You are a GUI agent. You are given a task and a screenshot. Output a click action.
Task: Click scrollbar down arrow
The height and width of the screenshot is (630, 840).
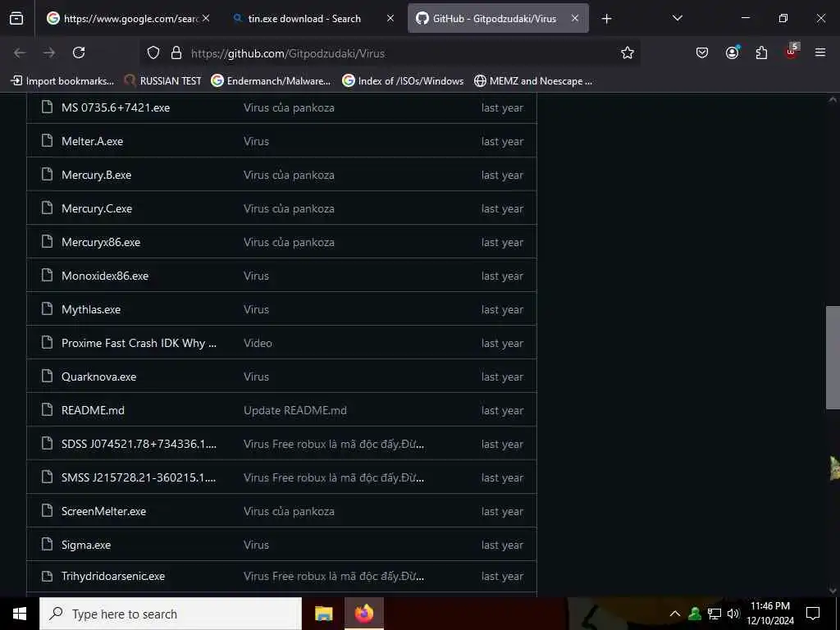tap(833, 591)
